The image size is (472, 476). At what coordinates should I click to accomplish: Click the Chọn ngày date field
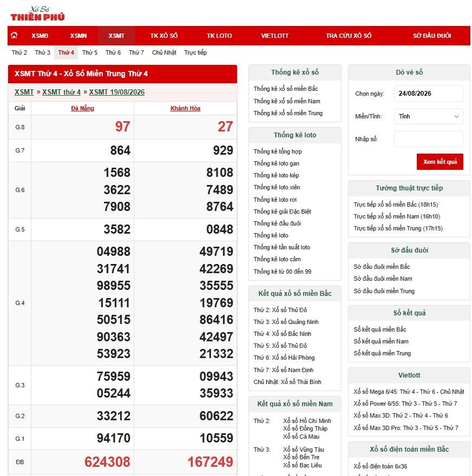click(428, 94)
